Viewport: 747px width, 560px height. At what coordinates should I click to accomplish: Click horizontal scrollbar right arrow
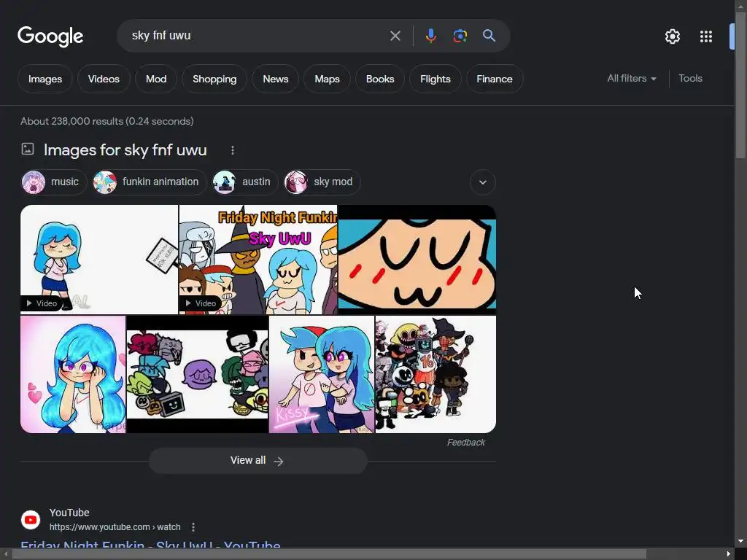pyautogui.click(x=729, y=554)
